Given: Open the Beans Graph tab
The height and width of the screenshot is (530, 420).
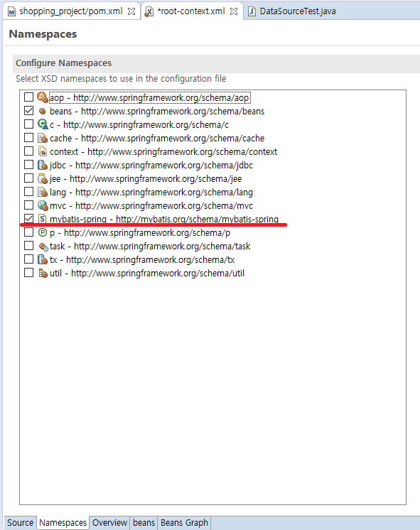Looking at the screenshot, I should (184, 523).
